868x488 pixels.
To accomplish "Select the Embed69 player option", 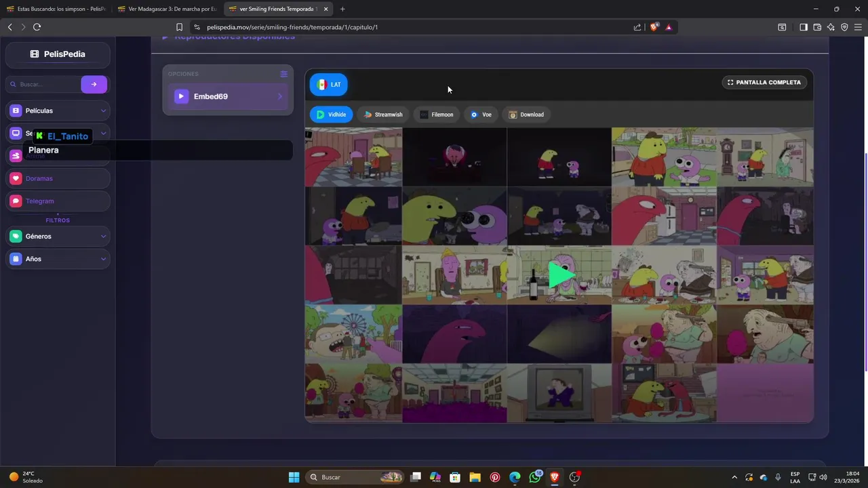I will click(228, 96).
